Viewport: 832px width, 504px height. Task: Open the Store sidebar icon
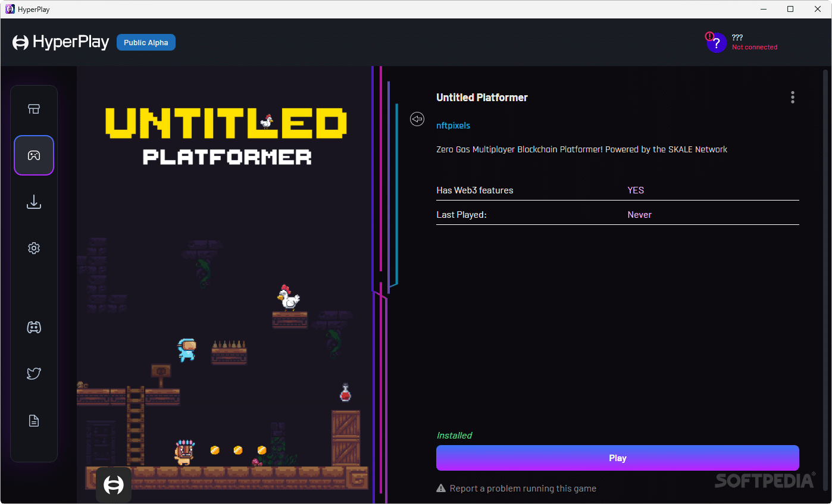(x=34, y=109)
